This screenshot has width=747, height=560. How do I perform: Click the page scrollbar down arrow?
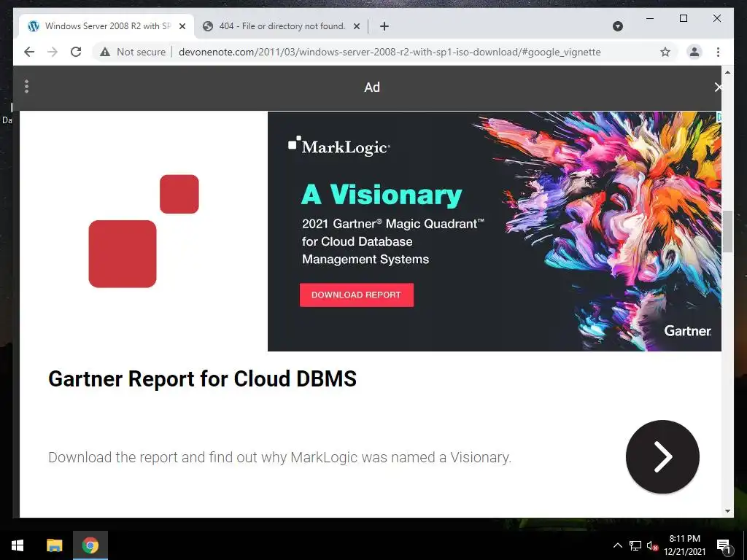(x=727, y=511)
